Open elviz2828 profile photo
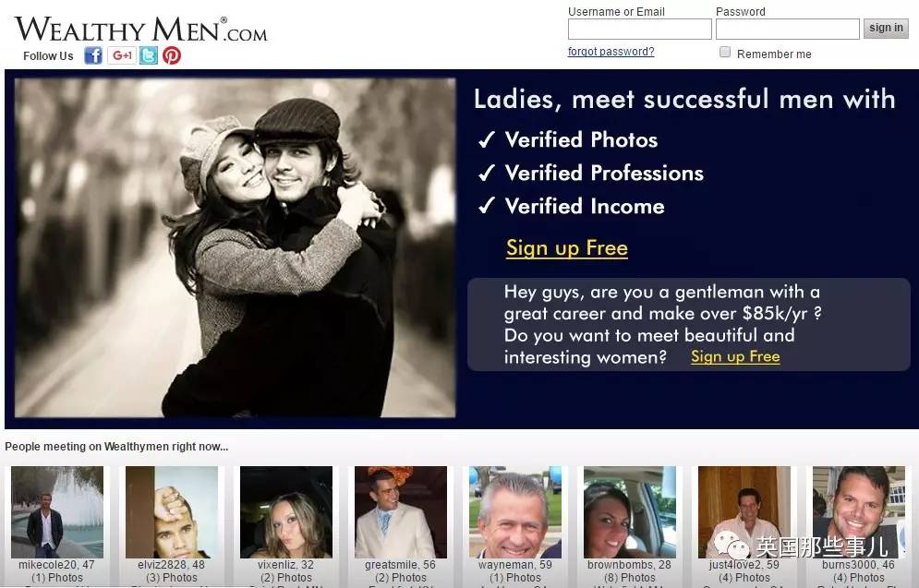The width and height of the screenshot is (919, 588). [172, 512]
